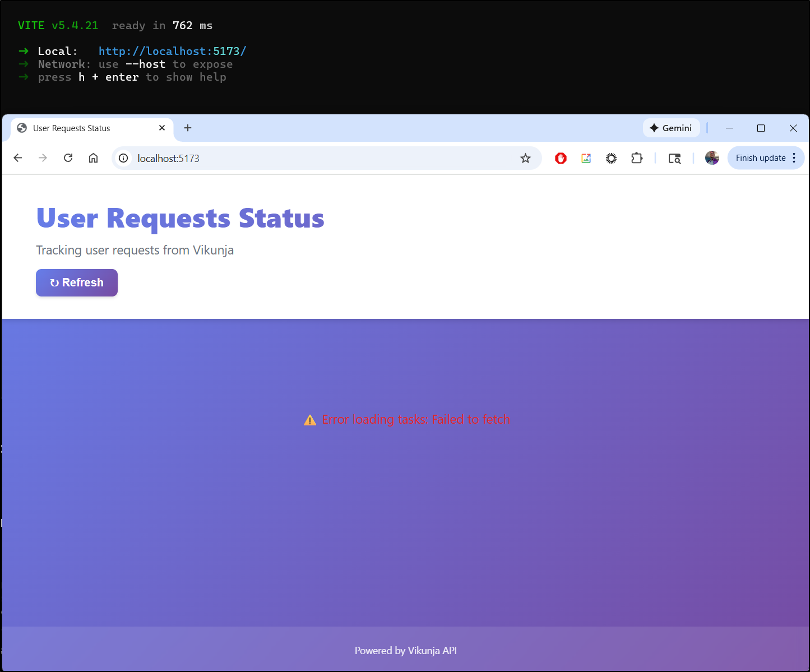Click the site info icon in address bar

[x=123, y=158]
